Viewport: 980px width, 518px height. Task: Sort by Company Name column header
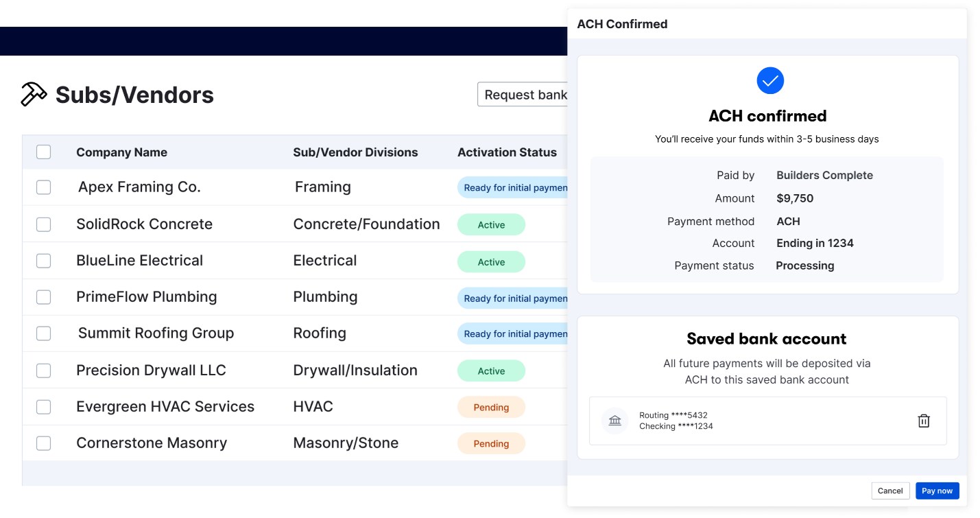click(x=121, y=152)
